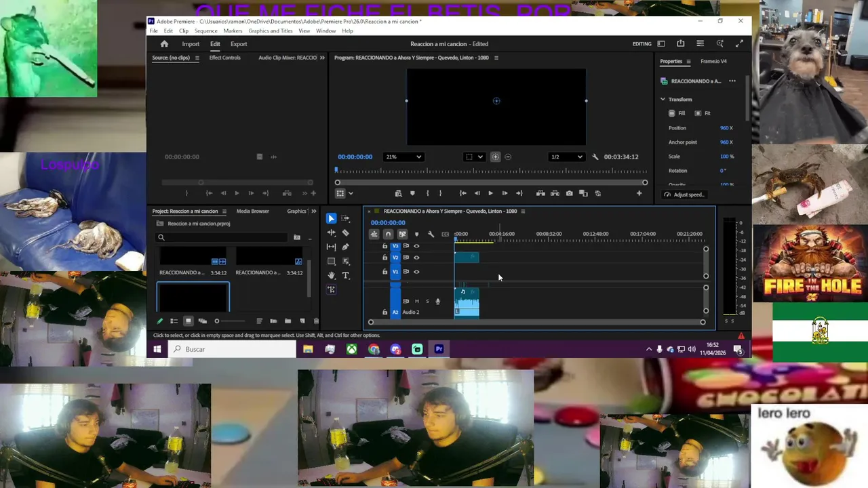The height and width of the screenshot is (488, 868).
Task: Select the Fit option in Transform
Action: point(703,113)
